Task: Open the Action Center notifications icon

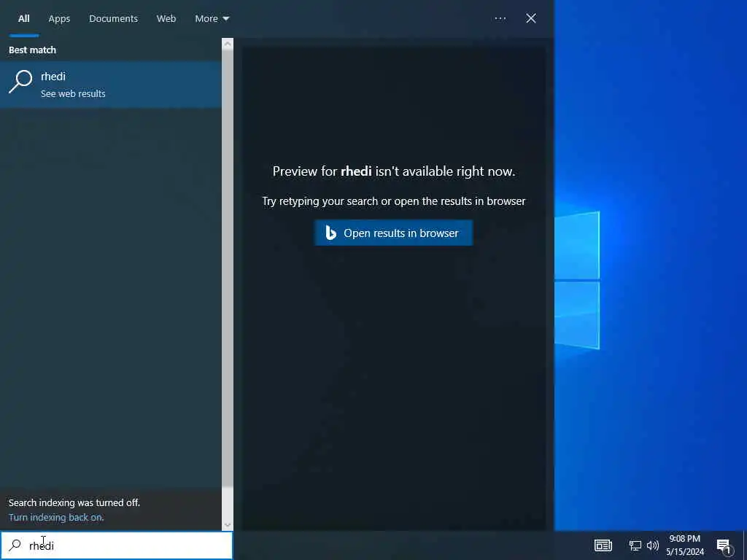Action: pos(724,545)
